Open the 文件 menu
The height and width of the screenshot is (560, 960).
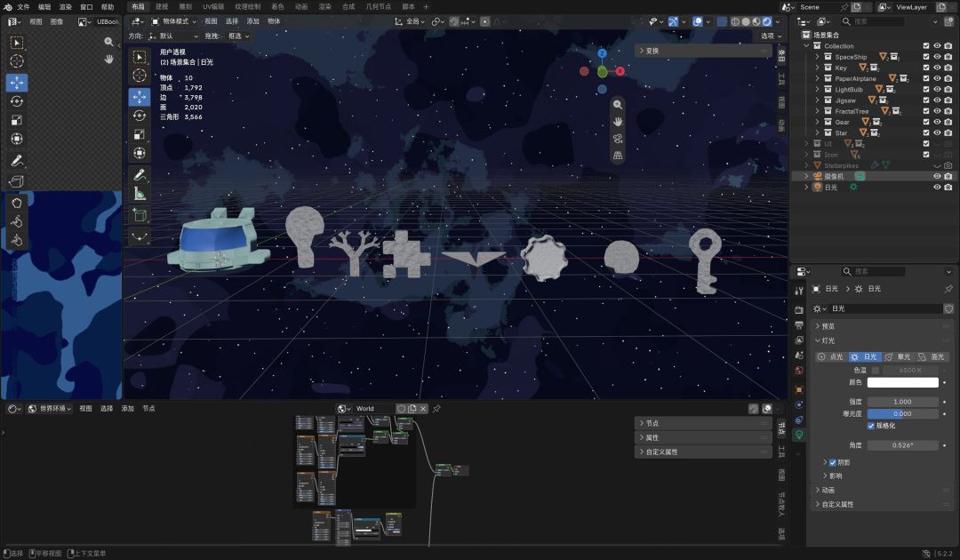tap(23, 7)
